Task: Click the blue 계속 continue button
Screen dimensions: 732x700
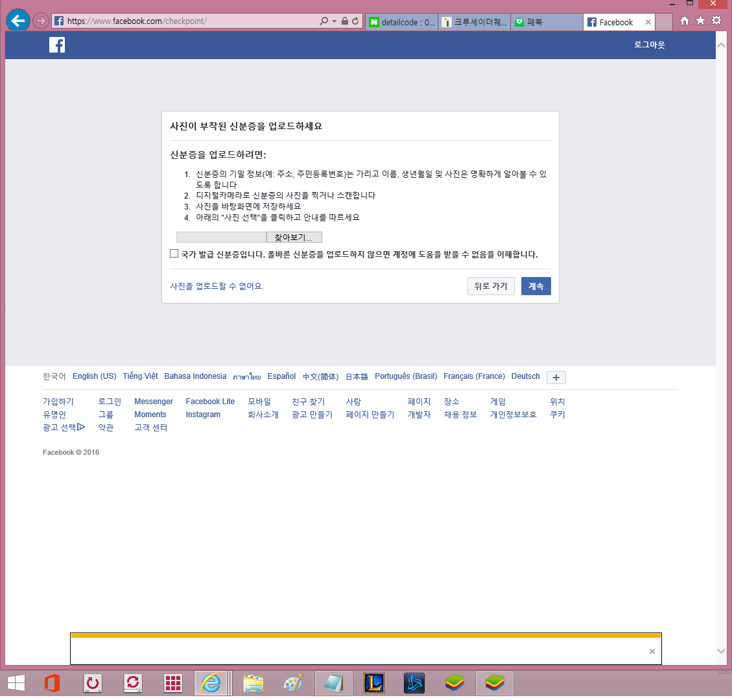Action: (536, 286)
